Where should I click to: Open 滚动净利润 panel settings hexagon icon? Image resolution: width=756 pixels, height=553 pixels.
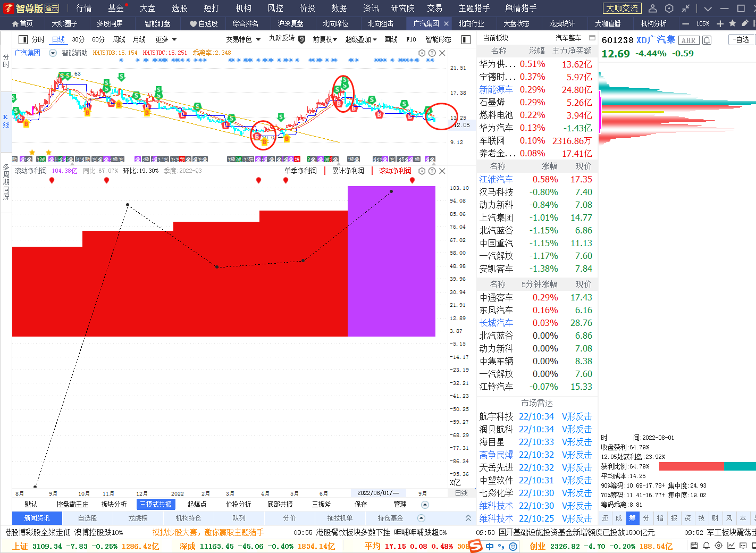pyautogui.click(x=422, y=171)
